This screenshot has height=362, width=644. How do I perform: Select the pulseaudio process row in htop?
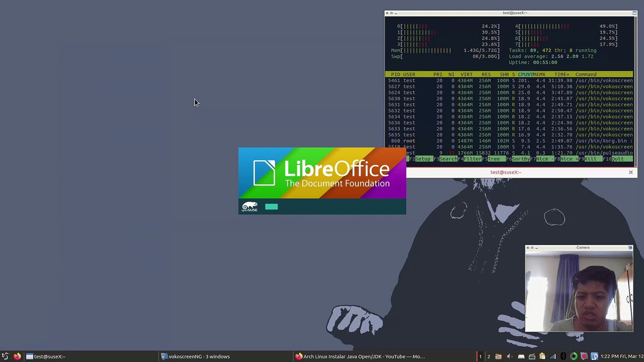pyautogui.click(x=519, y=153)
